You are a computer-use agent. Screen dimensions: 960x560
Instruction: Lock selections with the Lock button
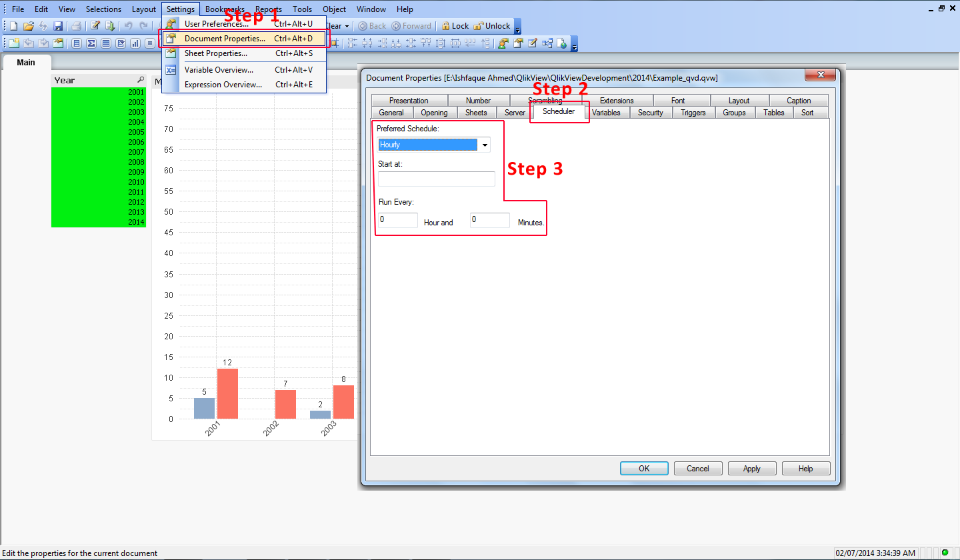click(455, 26)
